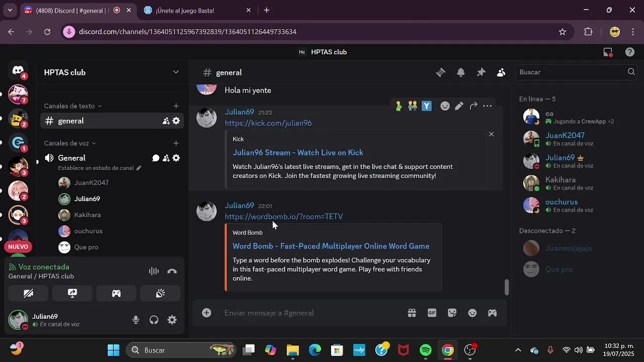644x362 pixels.
Task: Open Windows Start menu
Action: click(x=114, y=350)
